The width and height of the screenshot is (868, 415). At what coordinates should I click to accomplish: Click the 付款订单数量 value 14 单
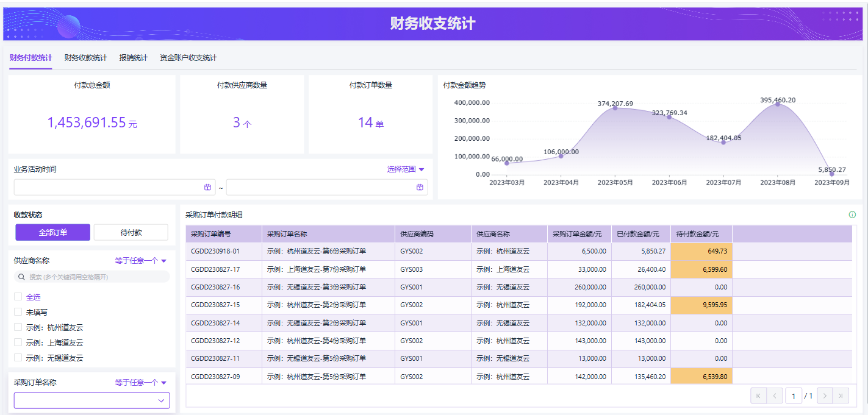click(x=371, y=122)
